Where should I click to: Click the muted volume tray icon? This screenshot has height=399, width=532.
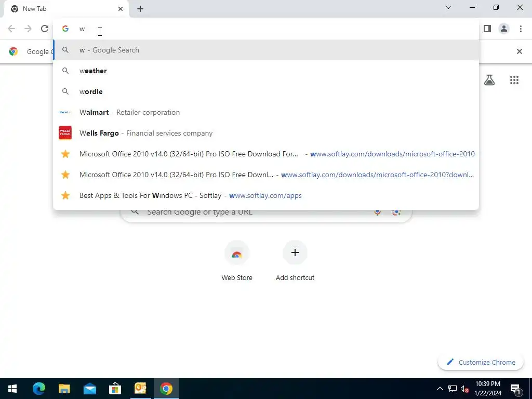coord(465,389)
